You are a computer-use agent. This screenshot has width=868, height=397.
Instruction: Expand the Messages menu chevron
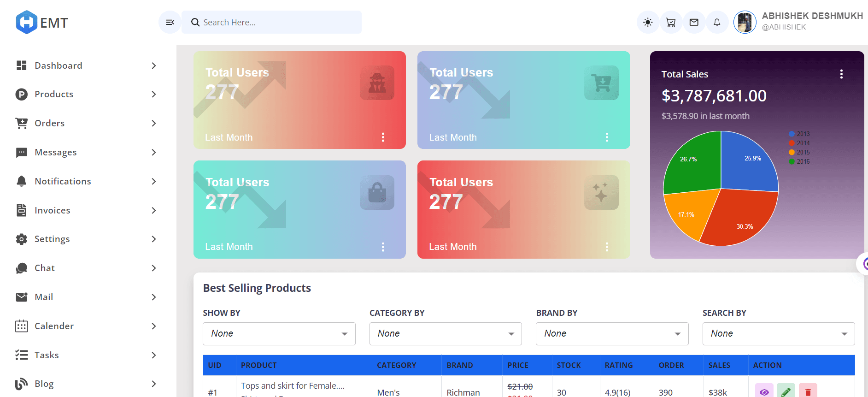tap(154, 152)
